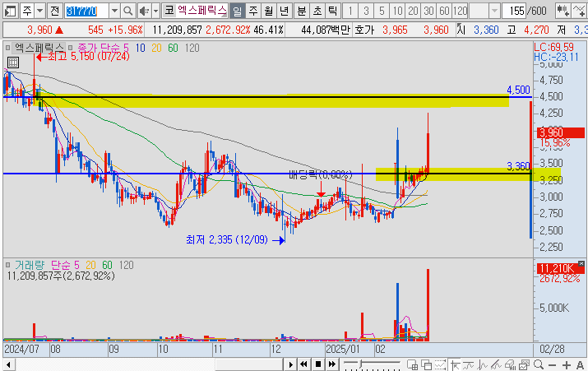Click the 02/28 date label
The width and height of the screenshot is (588, 371).
pyautogui.click(x=552, y=350)
